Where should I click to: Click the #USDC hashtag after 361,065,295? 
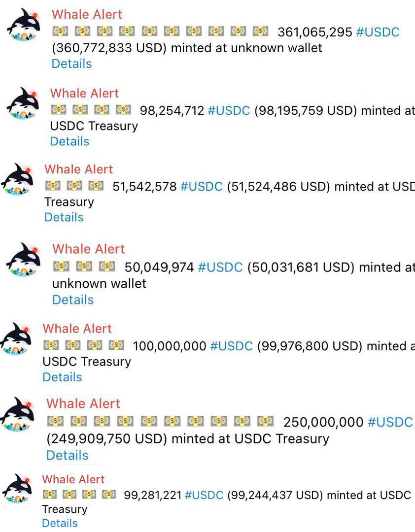click(378, 32)
